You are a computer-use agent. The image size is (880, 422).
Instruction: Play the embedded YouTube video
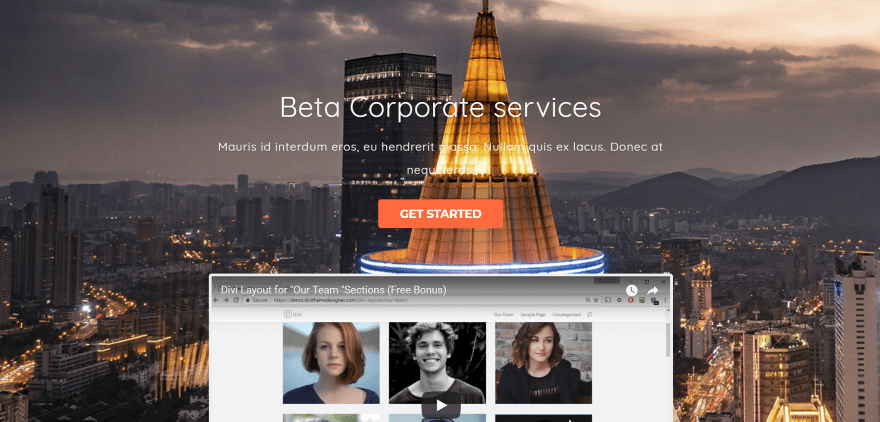pyautogui.click(x=441, y=405)
